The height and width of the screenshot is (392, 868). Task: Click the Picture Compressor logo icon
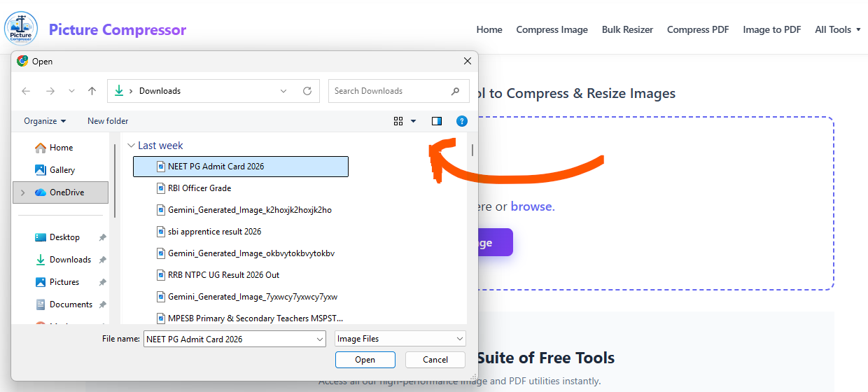[21, 28]
